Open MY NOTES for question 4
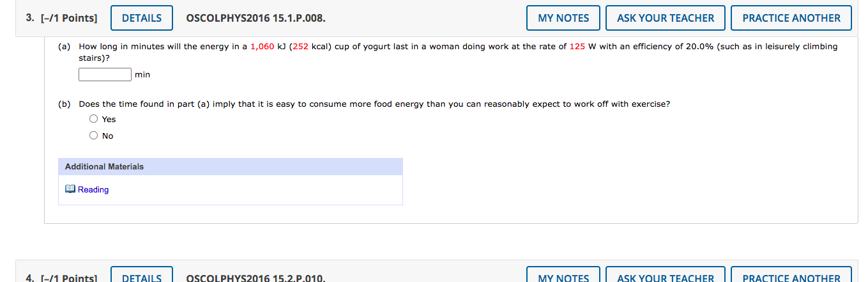Image resolution: width=868 pixels, height=282 pixels. [563, 275]
